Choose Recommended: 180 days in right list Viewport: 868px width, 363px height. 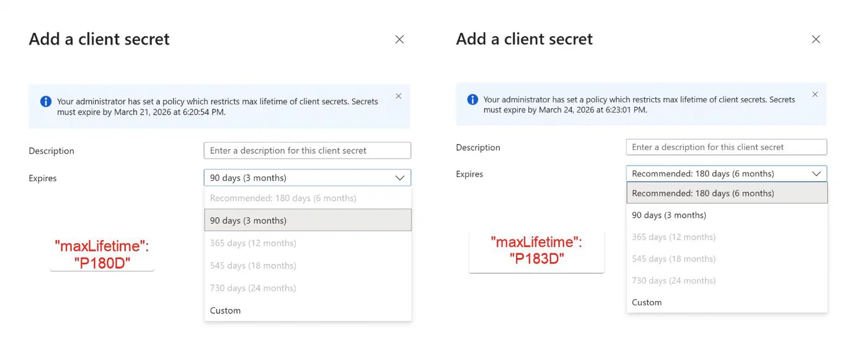[727, 193]
